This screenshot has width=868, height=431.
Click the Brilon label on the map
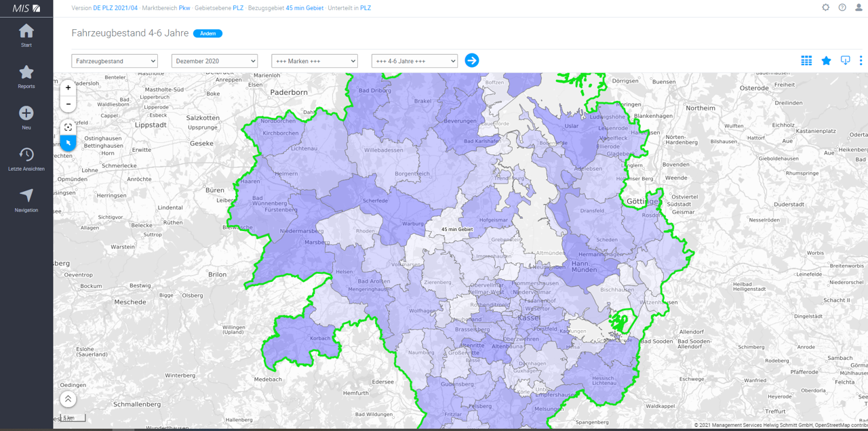coord(217,274)
